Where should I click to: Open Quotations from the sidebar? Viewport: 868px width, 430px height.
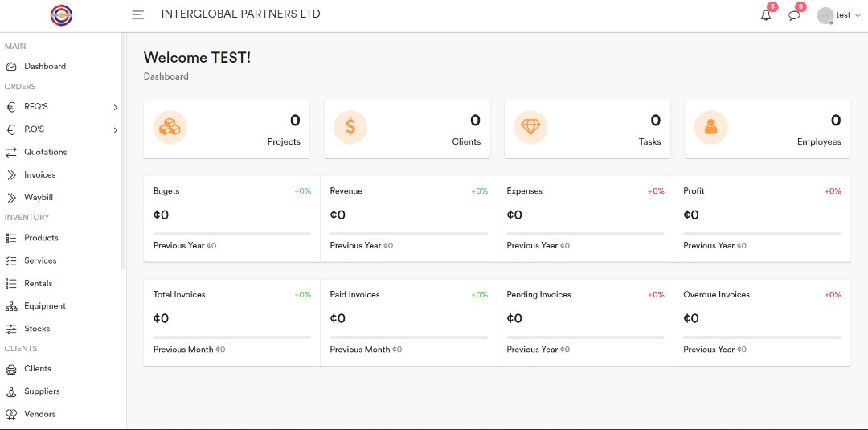pos(45,152)
